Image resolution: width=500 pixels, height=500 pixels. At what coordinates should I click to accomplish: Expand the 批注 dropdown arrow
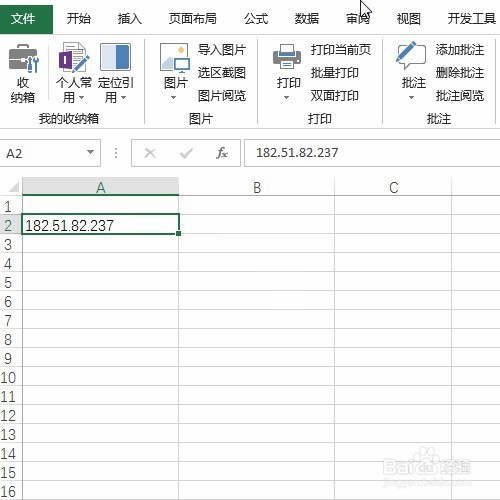click(412, 98)
